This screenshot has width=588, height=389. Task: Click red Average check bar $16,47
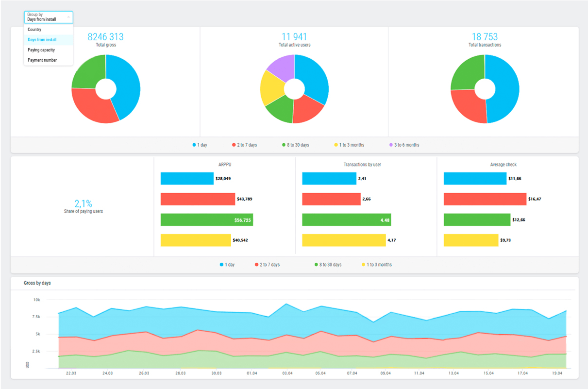(x=485, y=199)
